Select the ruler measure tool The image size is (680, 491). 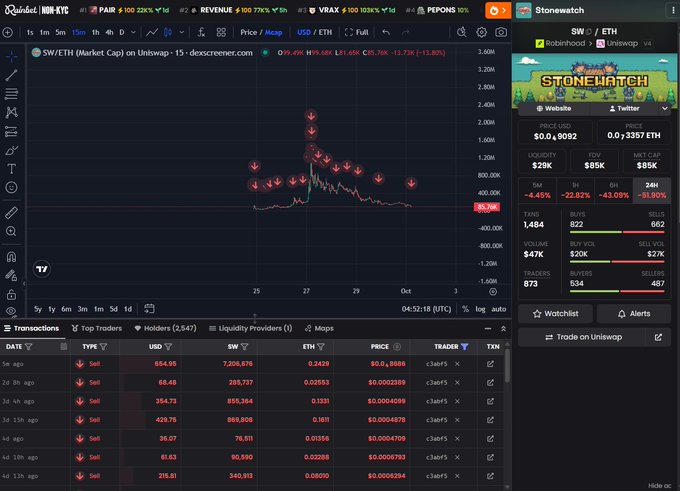[12, 213]
